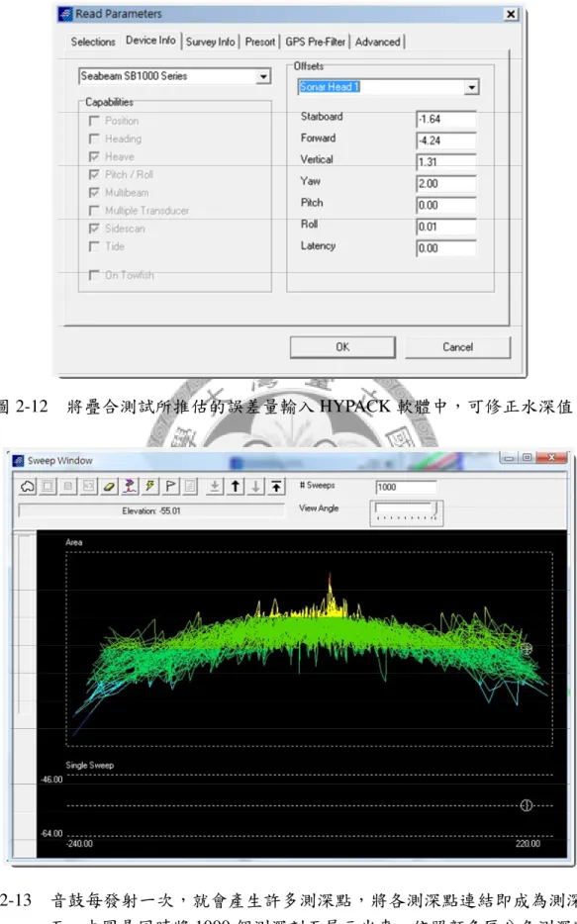
Task: Click the small grey square toolbar icon
Action: [68, 487]
